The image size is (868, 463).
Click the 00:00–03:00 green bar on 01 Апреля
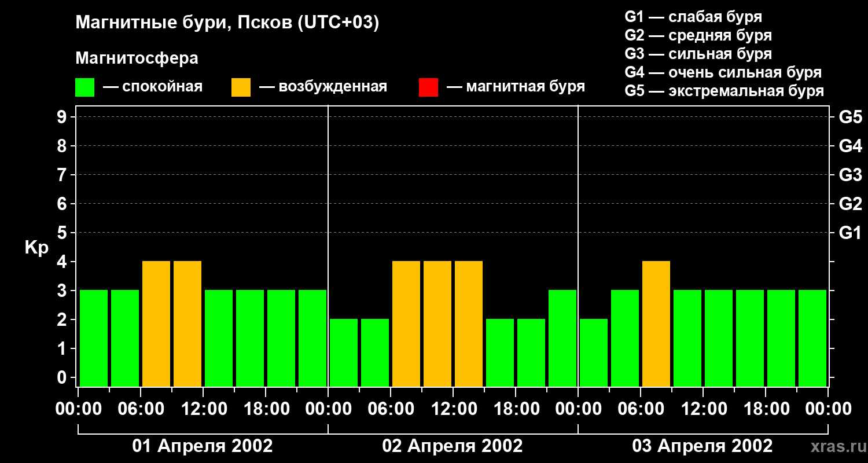coord(94,338)
